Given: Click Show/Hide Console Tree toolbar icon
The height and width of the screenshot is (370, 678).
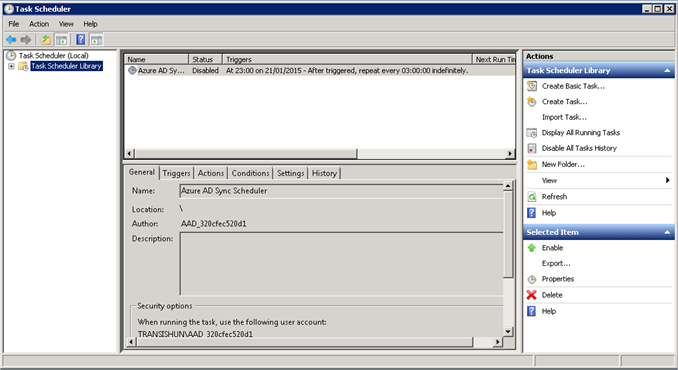Looking at the screenshot, I should (61, 40).
